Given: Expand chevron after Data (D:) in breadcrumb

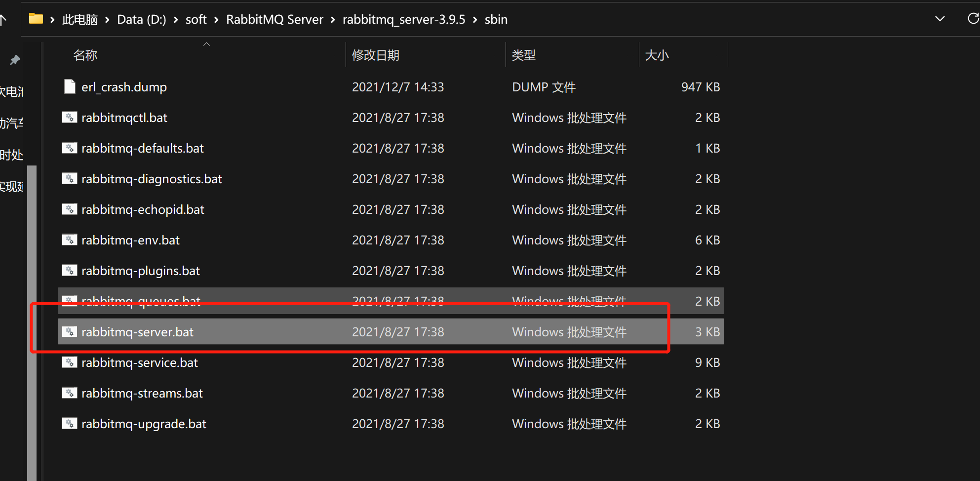Looking at the screenshot, I should [x=176, y=20].
